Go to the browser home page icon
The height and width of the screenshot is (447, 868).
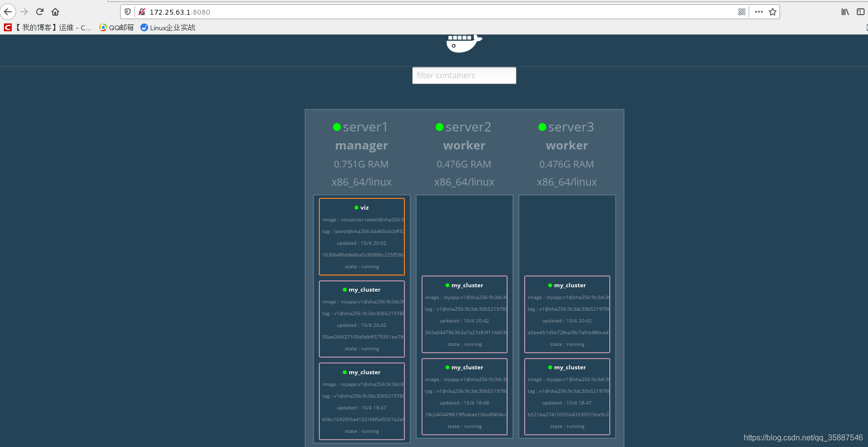[55, 12]
